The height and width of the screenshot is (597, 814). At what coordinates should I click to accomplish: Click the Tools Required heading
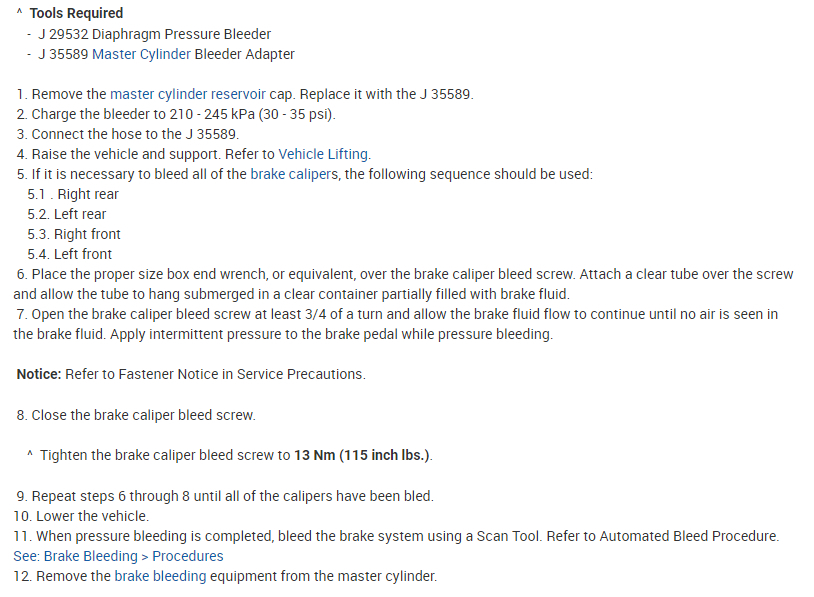click(x=76, y=13)
